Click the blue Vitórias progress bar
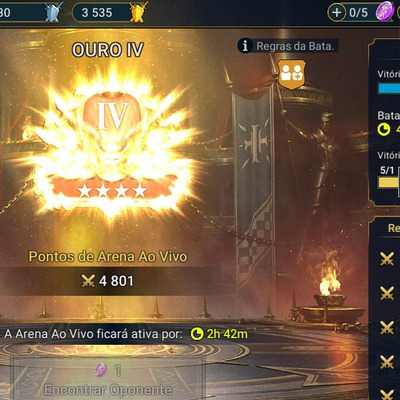Screen dimensions: 400x400 [389, 89]
